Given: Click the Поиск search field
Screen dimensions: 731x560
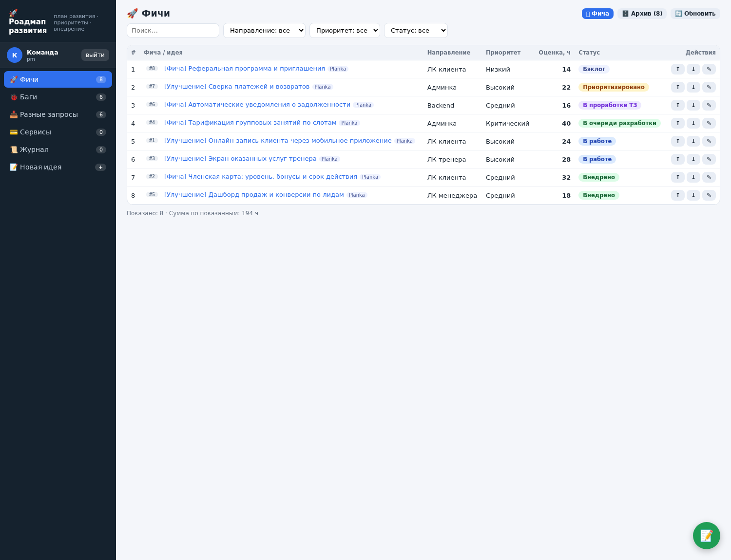Looking at the screenshot, I should pos(173,30).
